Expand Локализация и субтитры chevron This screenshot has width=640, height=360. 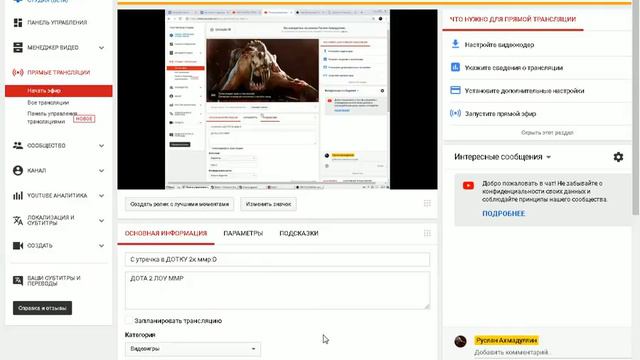pos(101,221)
